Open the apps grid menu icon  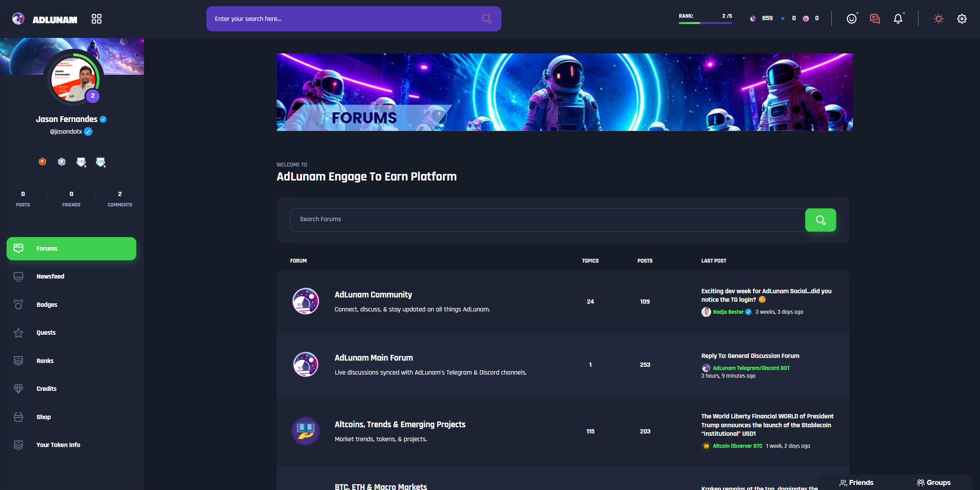click(x=96, y=19)
